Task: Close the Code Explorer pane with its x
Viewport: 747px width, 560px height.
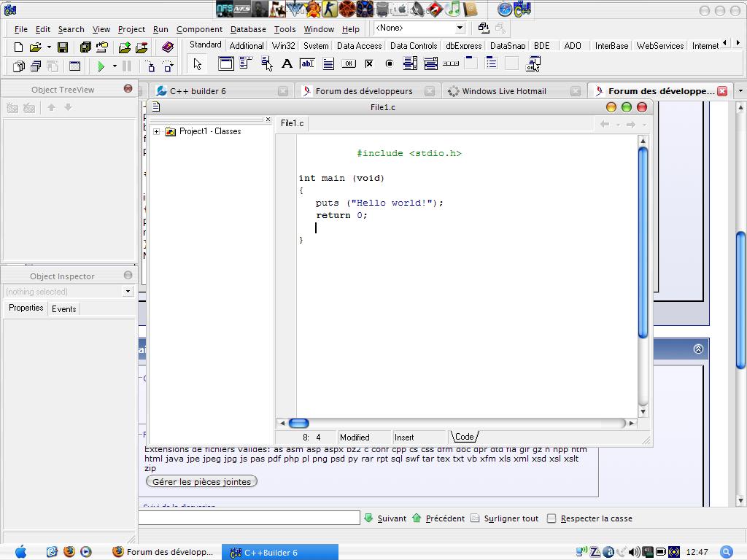Action: pos(268,120)
